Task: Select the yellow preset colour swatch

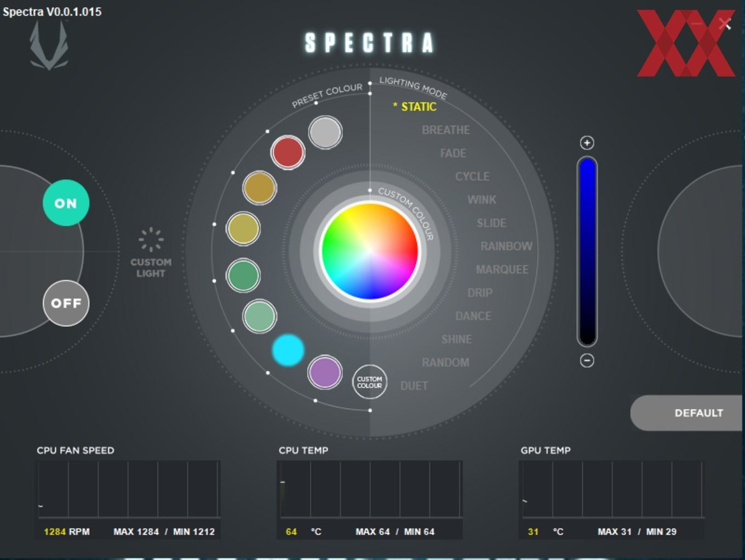Action: (243, 228)
